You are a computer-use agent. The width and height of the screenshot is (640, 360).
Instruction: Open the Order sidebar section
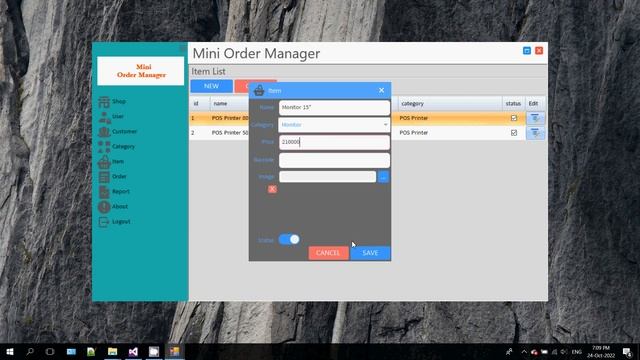pos(112,176)
